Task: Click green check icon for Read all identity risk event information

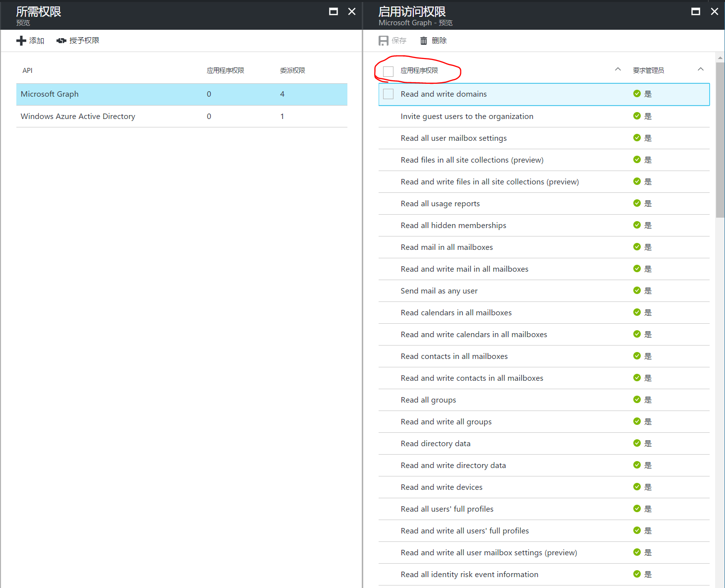Action: coord(637,574)
